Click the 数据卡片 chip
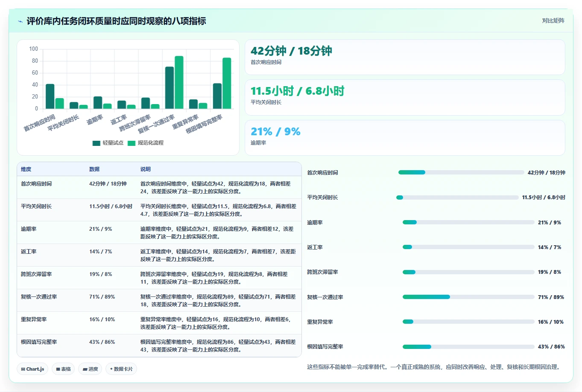Viewport: 582px width, 392px height. point(121,369)
